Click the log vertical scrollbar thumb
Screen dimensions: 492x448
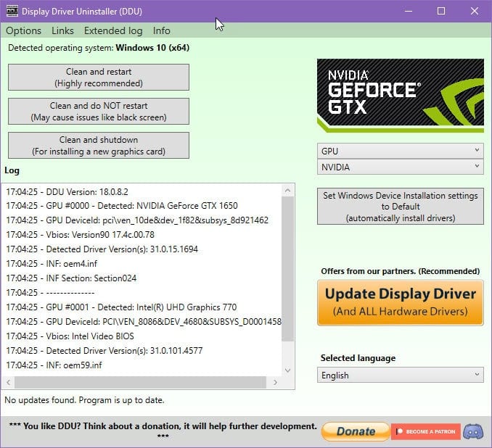288,269
